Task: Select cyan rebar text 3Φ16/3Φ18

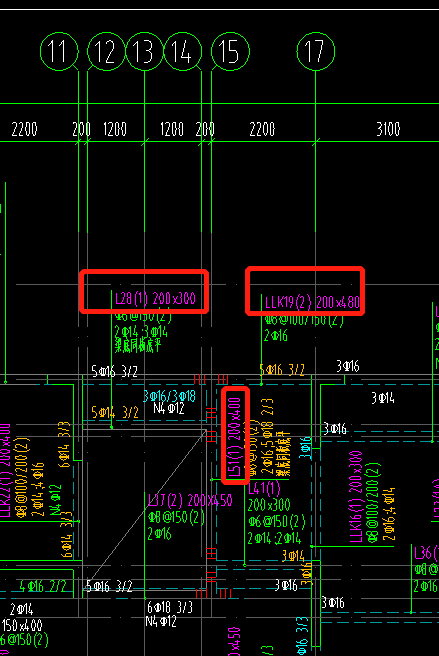Action: (x=169, y=396)
